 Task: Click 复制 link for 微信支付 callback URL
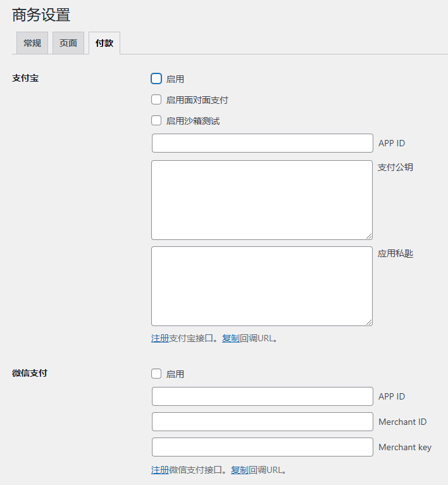pyautogui.click(x=239, y=470)
